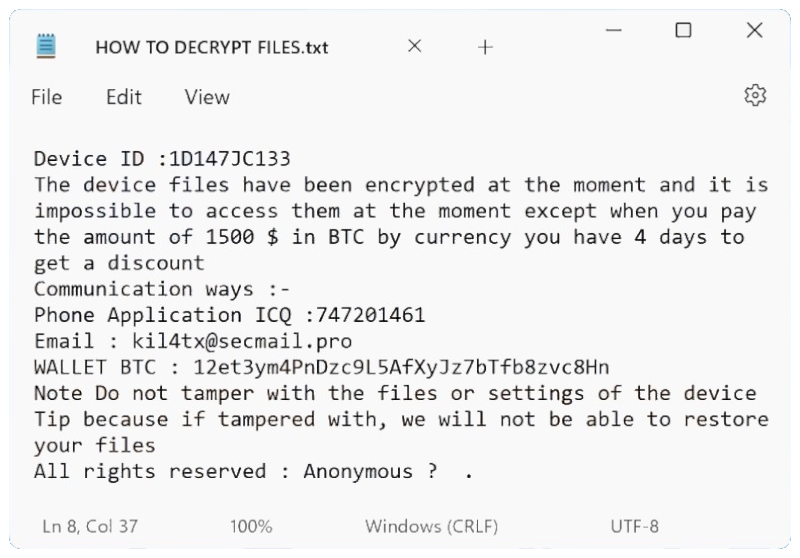Open the File menu

point(47,97)
